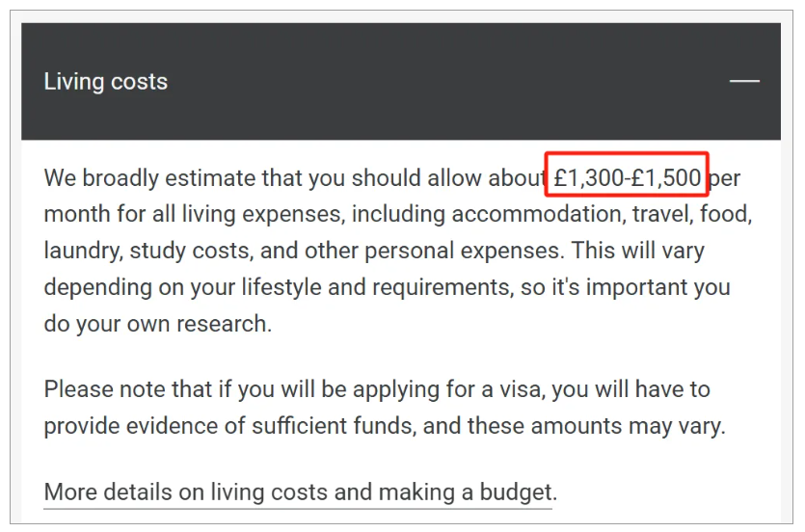Collapse the Living costs section via minus icon
This screenshot has height=532, width=805.
[x=743, y=81]
